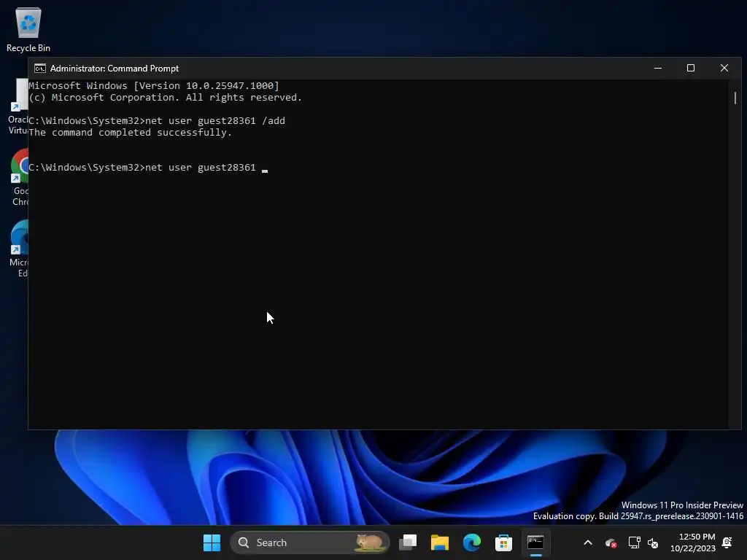Launch File Explorer from the taskbar
Screen dimensions: 747x560
click(x=440, y=542)
